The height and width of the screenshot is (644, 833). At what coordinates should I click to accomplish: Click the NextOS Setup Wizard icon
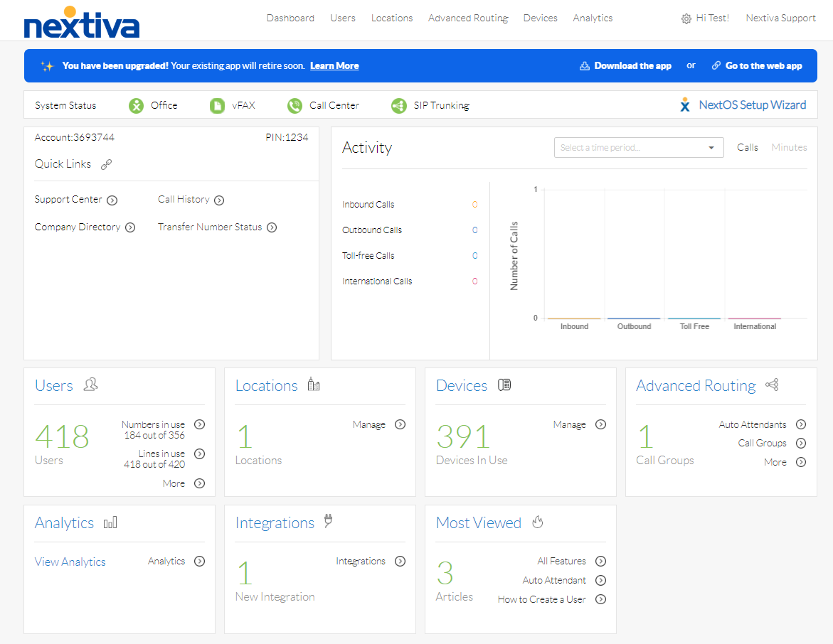click(685, 104)
